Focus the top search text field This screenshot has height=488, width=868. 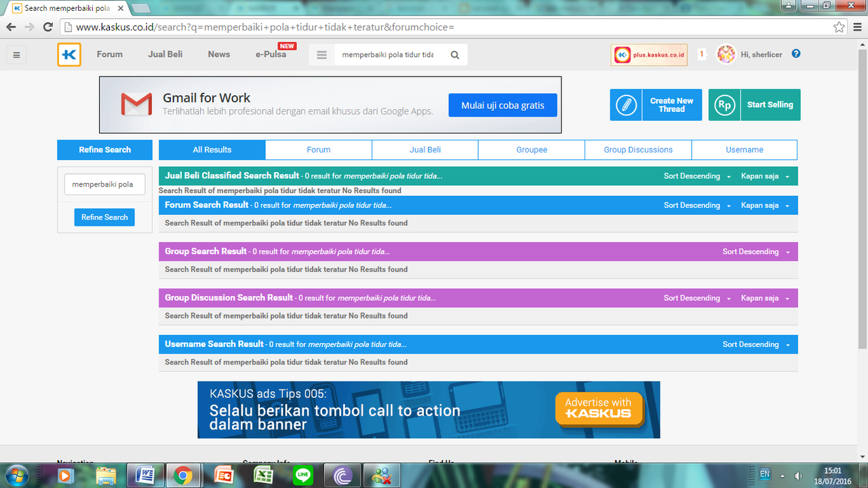click(389, 55)
